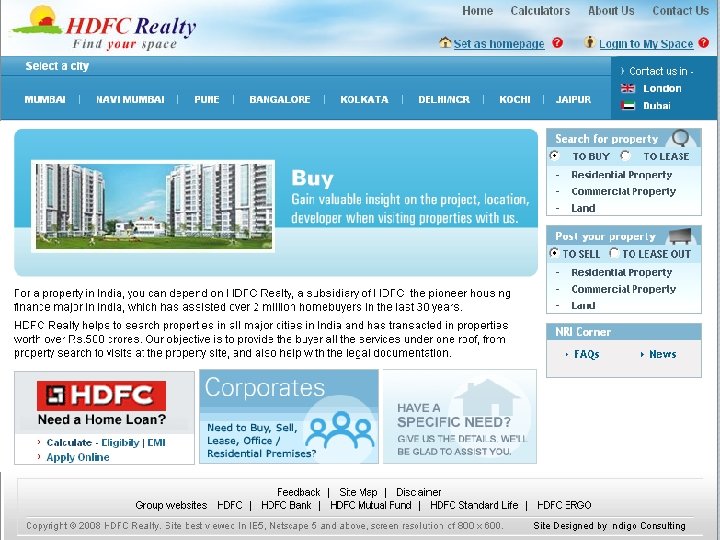720x540 pixels.
Task: Click the apartment towers photo in Buy banner
Action: point(153,206)
